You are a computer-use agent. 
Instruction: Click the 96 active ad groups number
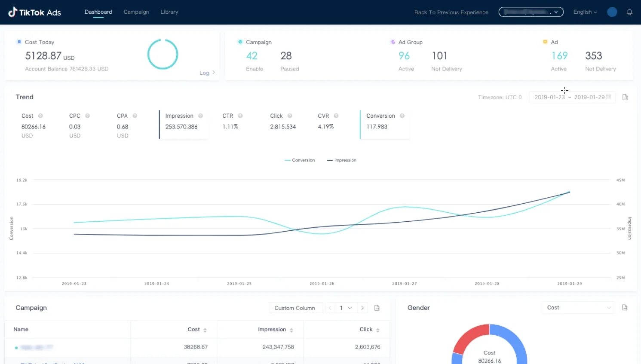tap(404, 56)
